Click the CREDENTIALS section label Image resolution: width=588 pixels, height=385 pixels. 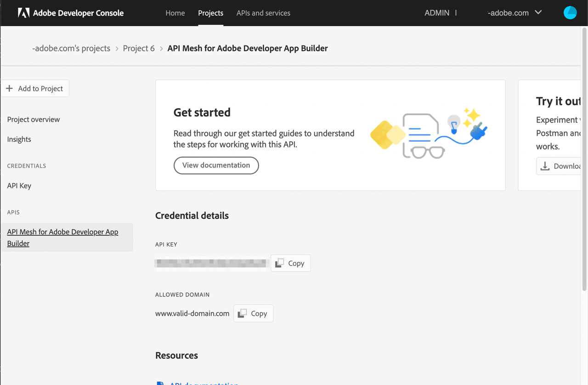[x=27, y=166]
